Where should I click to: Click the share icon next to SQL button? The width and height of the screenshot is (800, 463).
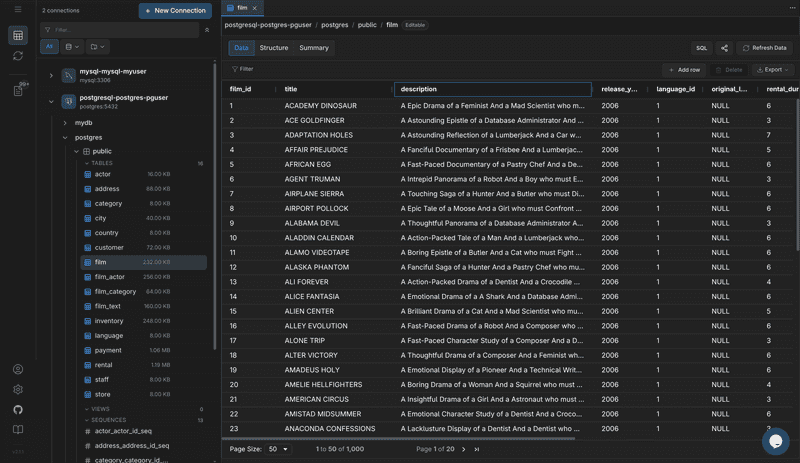pos(724,48)
